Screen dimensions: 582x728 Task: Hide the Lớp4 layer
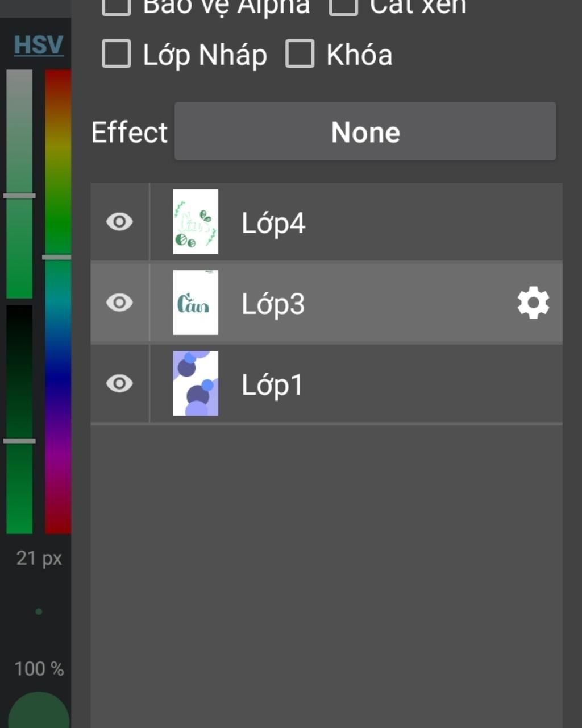(x=119, y=222)
